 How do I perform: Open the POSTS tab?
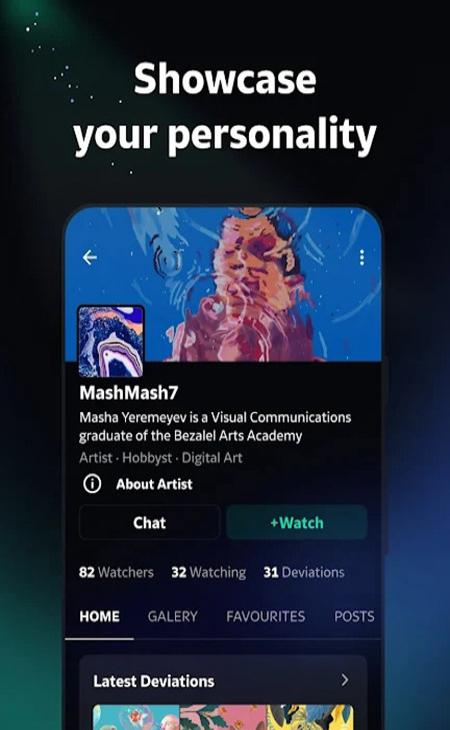[x=354, y=616]
